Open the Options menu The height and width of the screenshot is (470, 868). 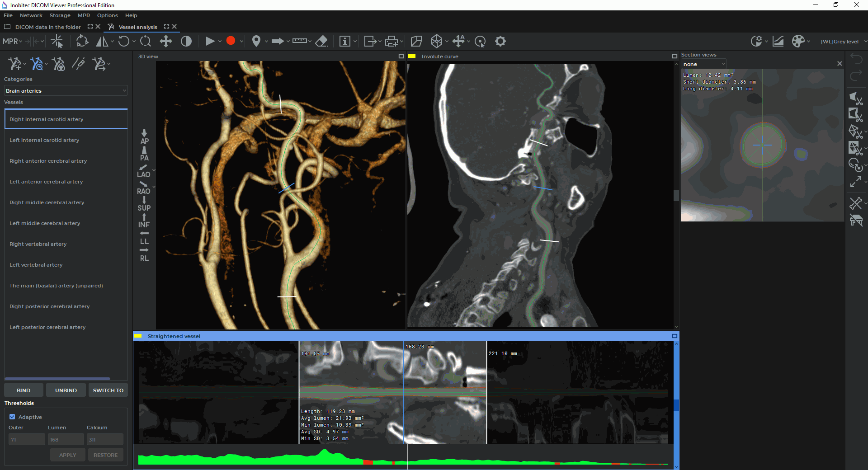click(107, 15)
